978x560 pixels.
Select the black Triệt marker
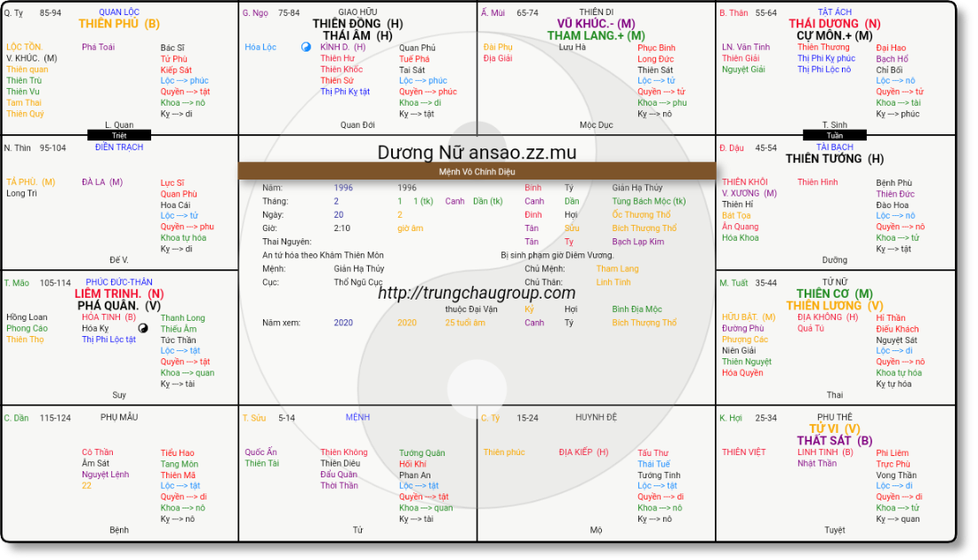click(x=119, y=135)
